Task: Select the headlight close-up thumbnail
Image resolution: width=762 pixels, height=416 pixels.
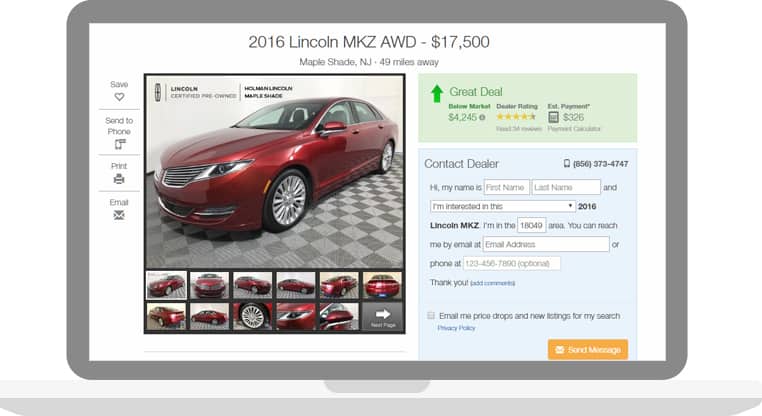Action: [x=296, y=316]
